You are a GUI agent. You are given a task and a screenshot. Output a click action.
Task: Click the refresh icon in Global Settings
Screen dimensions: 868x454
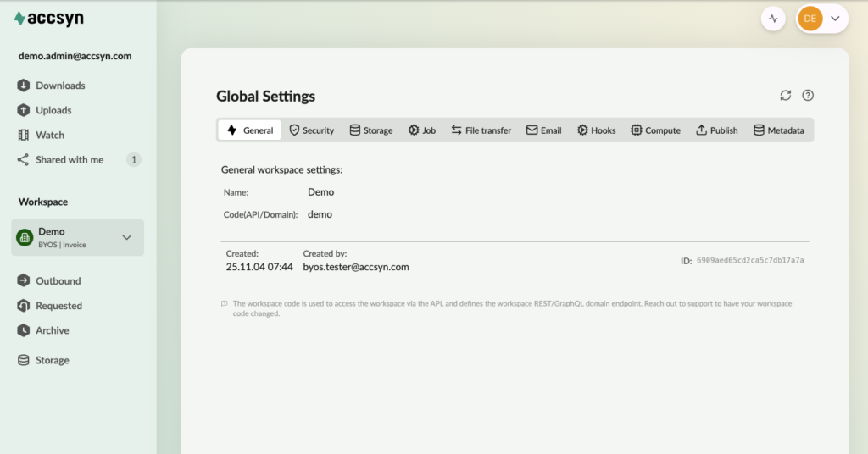tap(786, 96)
